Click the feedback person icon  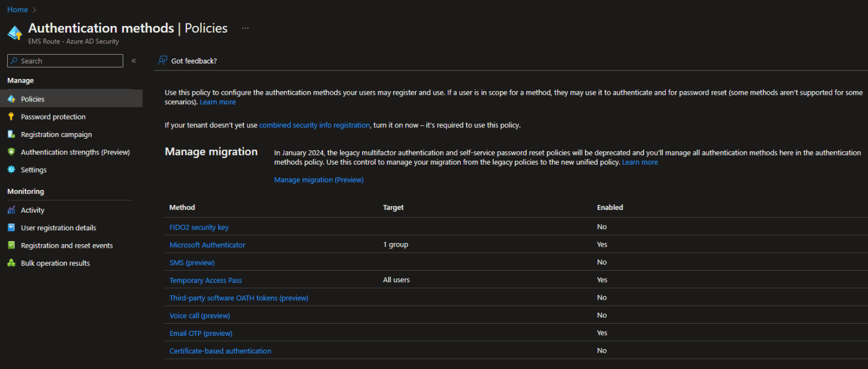click(x=162, y=60)
